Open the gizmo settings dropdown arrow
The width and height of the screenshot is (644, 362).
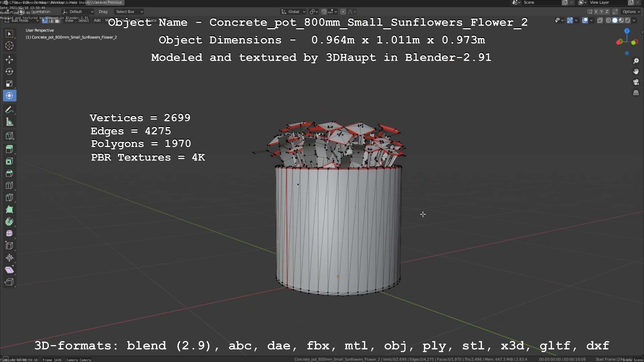pos(576,20)
